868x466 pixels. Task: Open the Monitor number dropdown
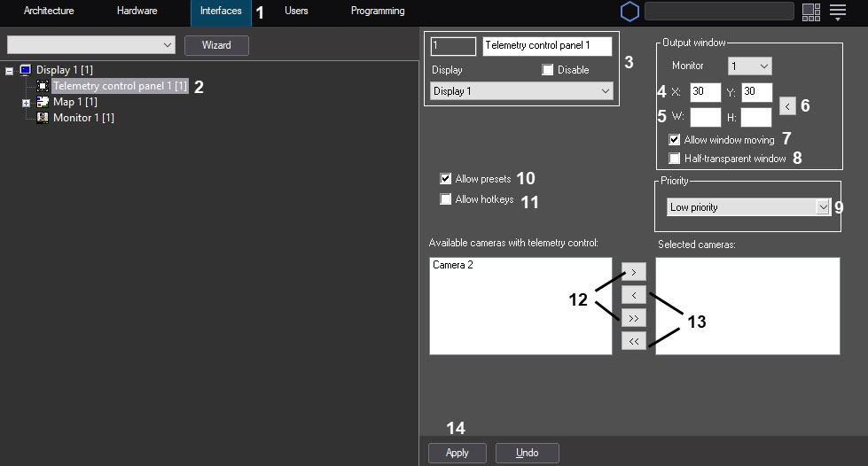click(749, 66)
